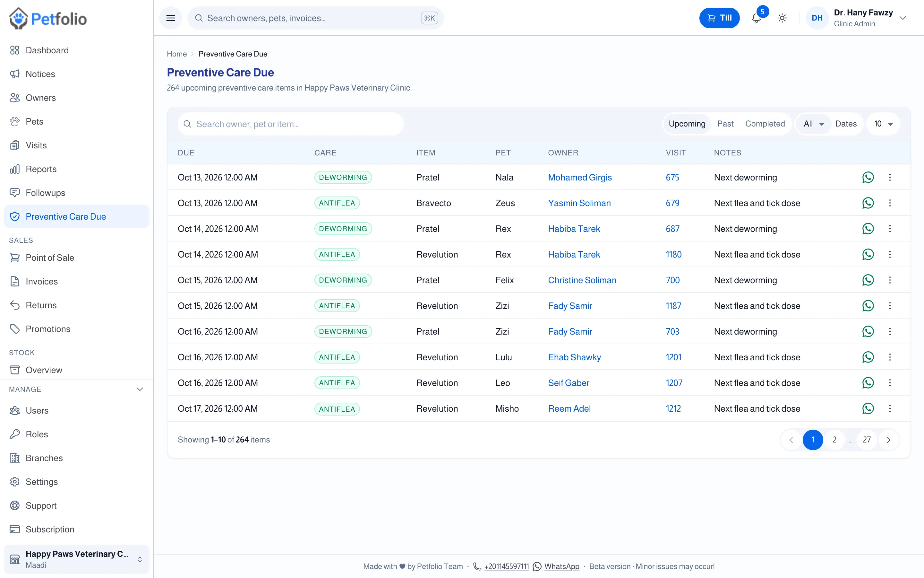Open Happy Paws Veterinary branch switcher
The image size is (924, 578).
(x=76, y=559)
